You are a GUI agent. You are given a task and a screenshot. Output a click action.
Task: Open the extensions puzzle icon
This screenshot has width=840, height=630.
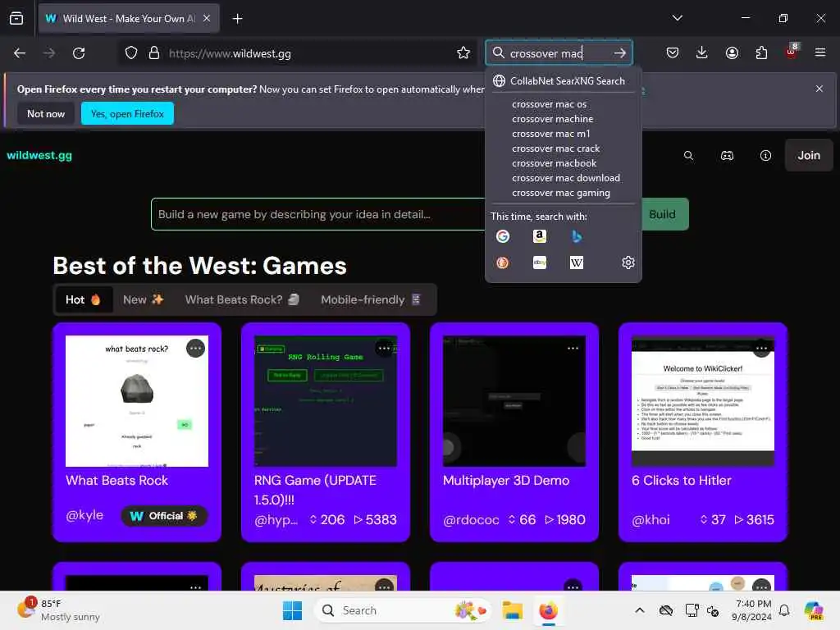click(x=761, y=52)
